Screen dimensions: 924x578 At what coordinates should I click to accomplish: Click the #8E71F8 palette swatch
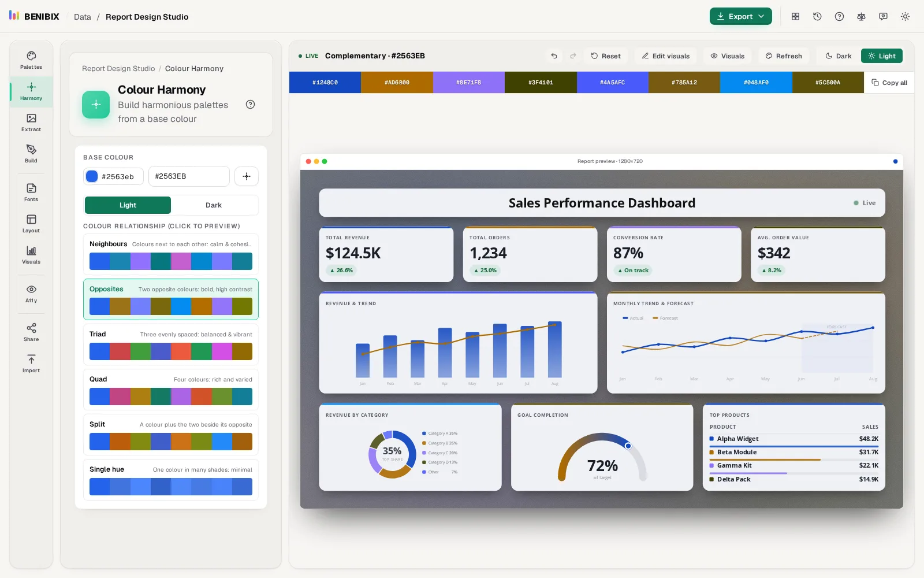[x=468, y=83]
